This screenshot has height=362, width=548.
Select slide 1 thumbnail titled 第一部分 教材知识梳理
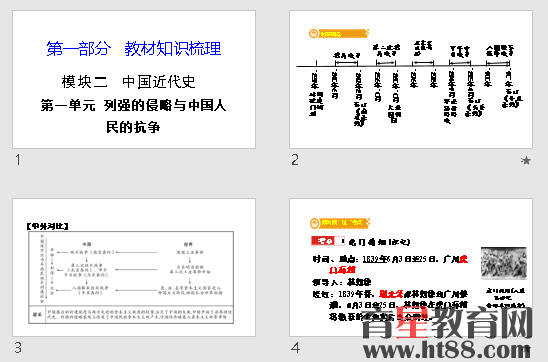click(x=134, y=79)
